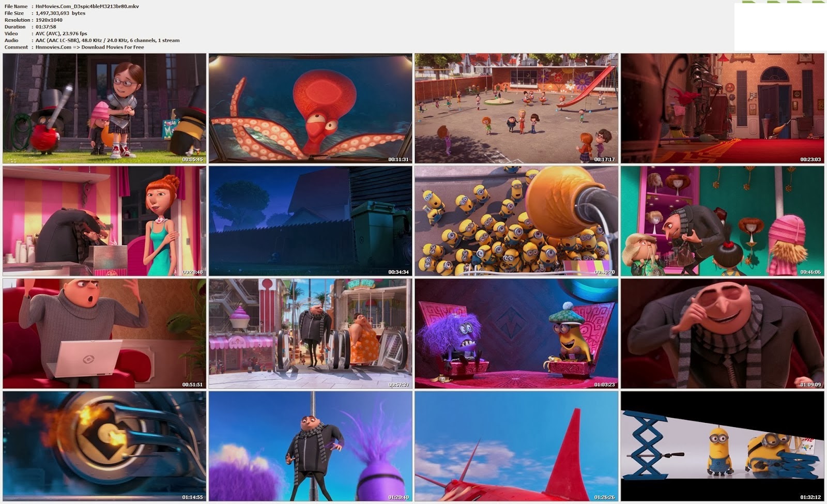
Task: Open the minions crowd thumbnail at 00:40:20
Action: (x=516, y=221)
